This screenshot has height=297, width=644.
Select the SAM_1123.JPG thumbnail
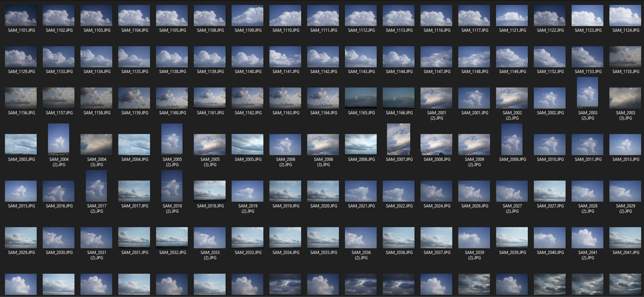[587, 15]
